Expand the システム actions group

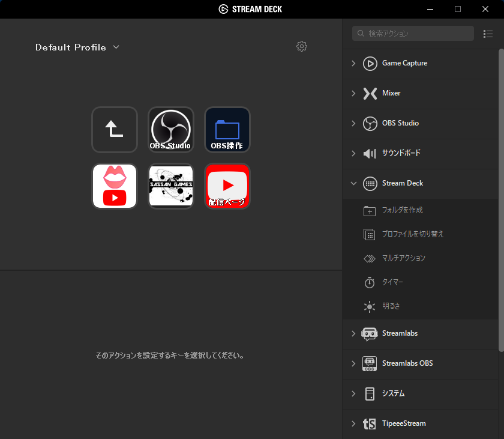[353, 393]
